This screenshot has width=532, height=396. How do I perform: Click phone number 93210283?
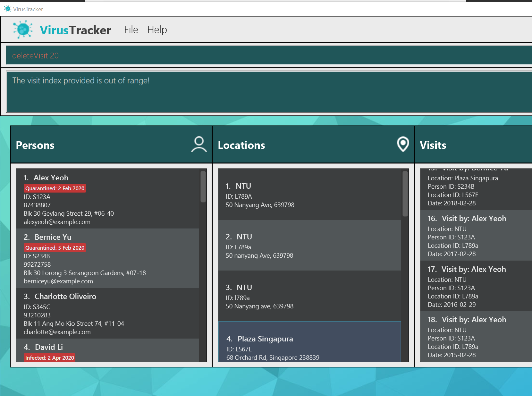point(37,315)
